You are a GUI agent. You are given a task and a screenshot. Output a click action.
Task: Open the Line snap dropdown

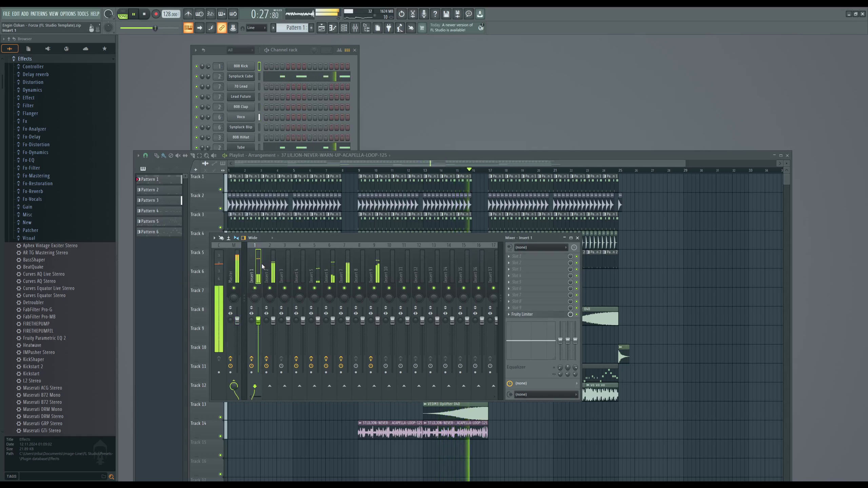click(256, 28)
